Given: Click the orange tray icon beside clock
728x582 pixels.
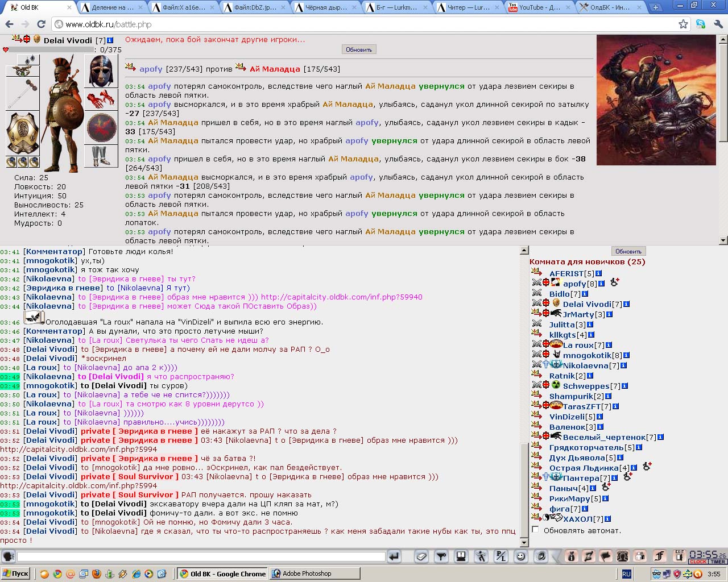Looking at the screenshot, I should point(697,574).
